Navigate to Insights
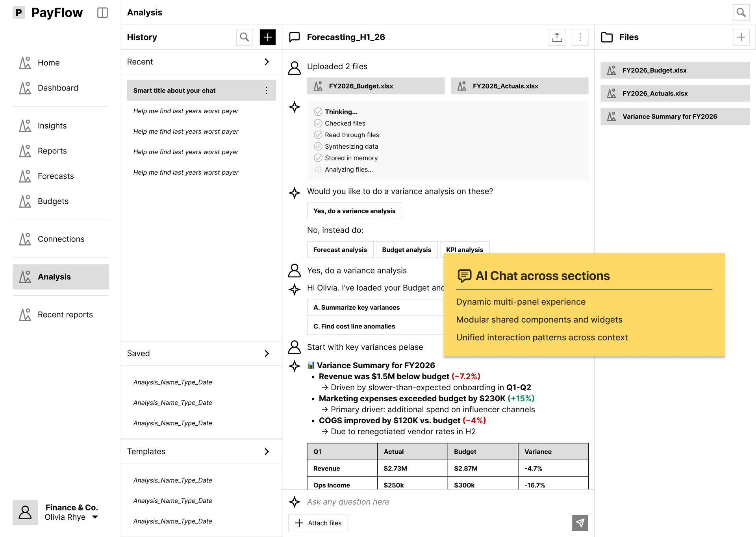The image size is (756, 537). (x=61, y=126)
